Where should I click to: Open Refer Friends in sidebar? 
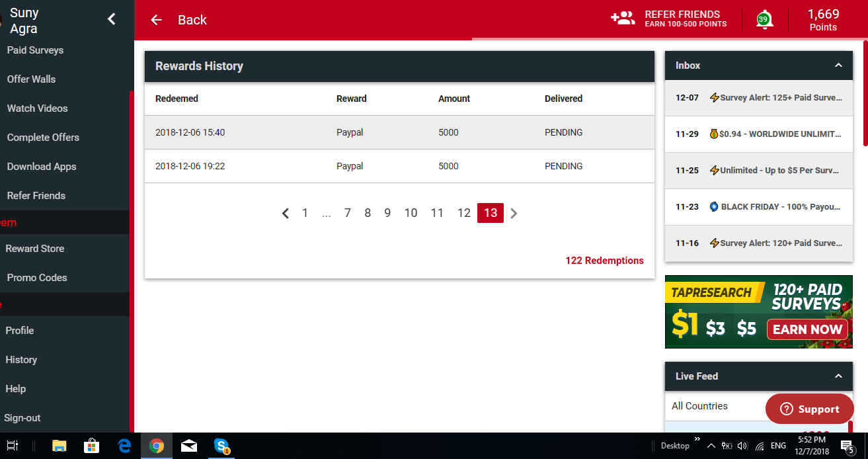[x=36, y=196]
